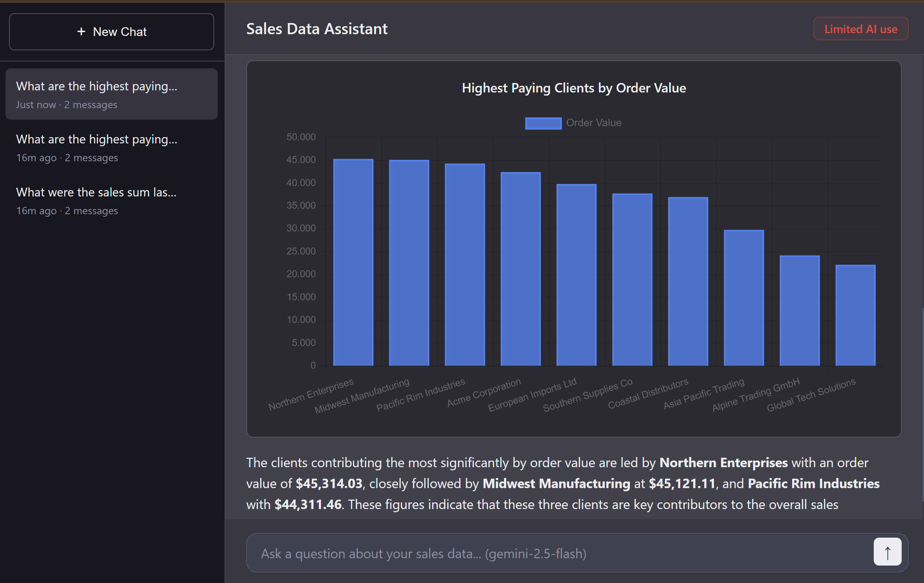Click the New Chat button
The height and width of the screenshot is (583, 924).
(x=111, y=31)
